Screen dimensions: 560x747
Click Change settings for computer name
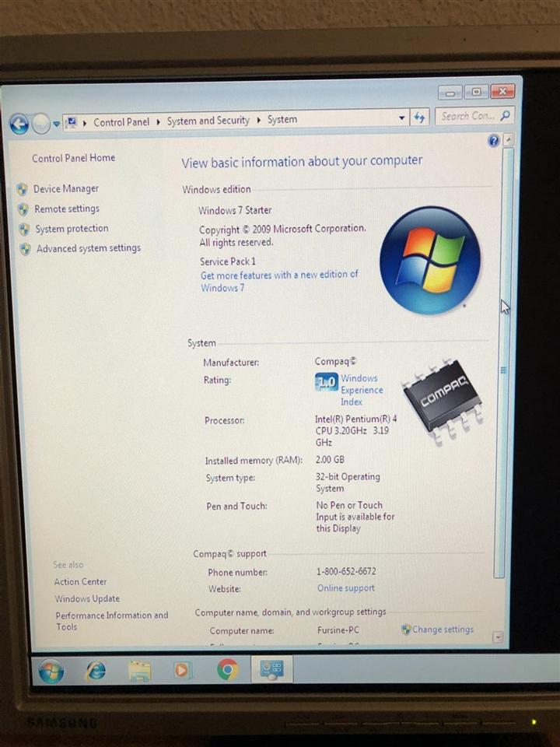coord(443,630)
